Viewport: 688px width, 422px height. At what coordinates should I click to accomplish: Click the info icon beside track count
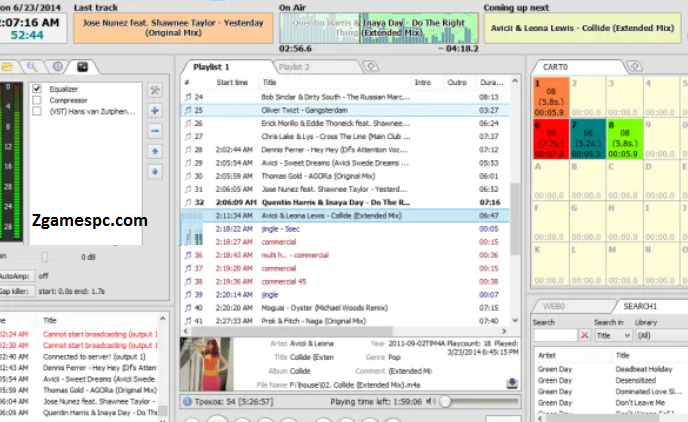click(187, 401)
